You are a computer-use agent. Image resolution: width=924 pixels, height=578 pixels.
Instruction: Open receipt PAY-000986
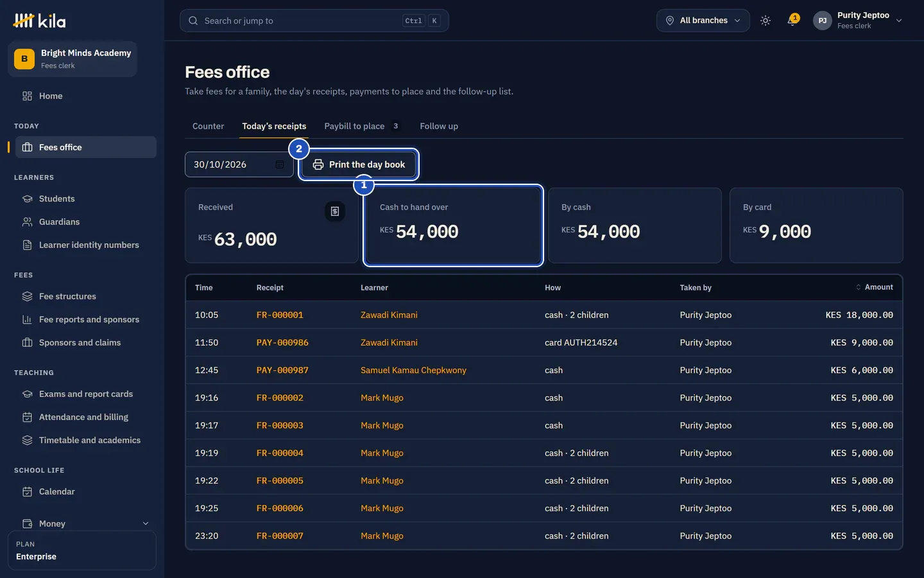pyautogui.click(x=282, y=342)
